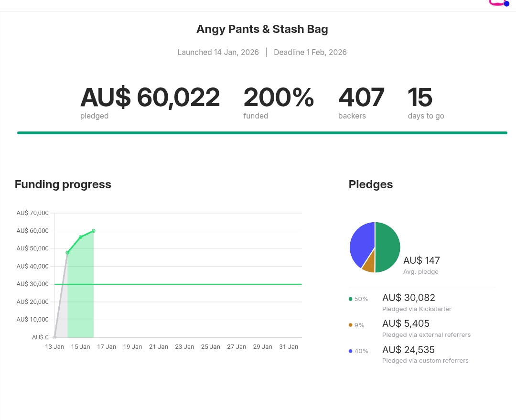The width and height of the screenshot is (516, 420).
Task: Click the Angy Pants & Stash Bag title
Action: [262, 29]
